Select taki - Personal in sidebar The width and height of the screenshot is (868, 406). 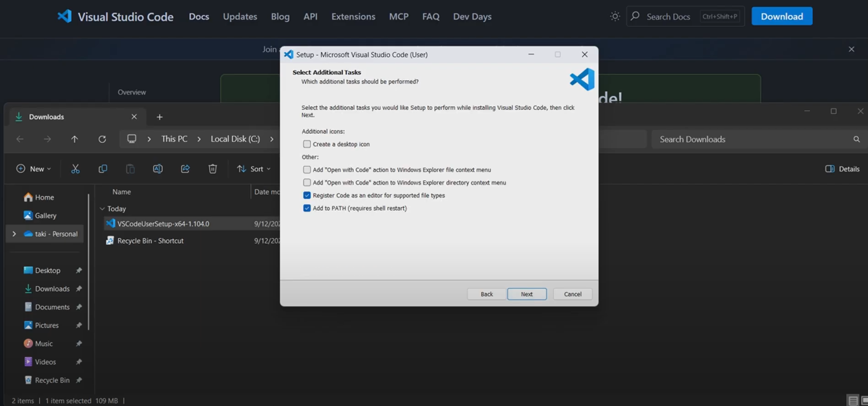(x=50, y=234)
